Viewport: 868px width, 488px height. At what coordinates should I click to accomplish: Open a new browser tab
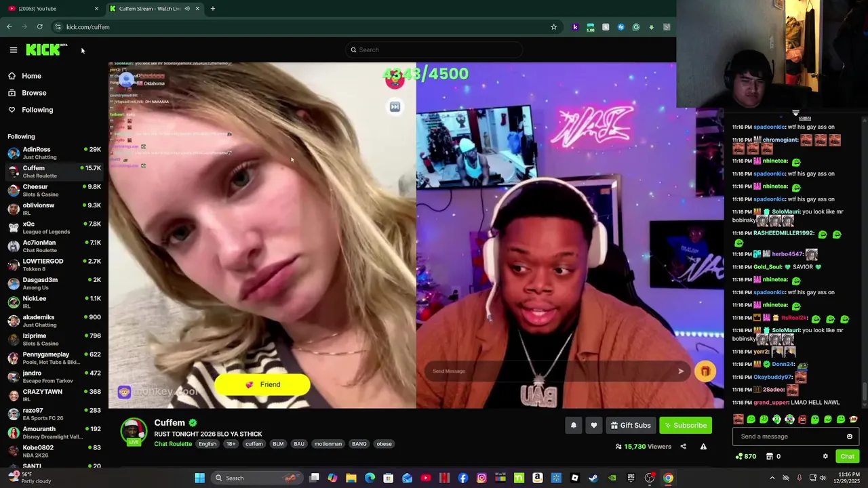point(213,8)
